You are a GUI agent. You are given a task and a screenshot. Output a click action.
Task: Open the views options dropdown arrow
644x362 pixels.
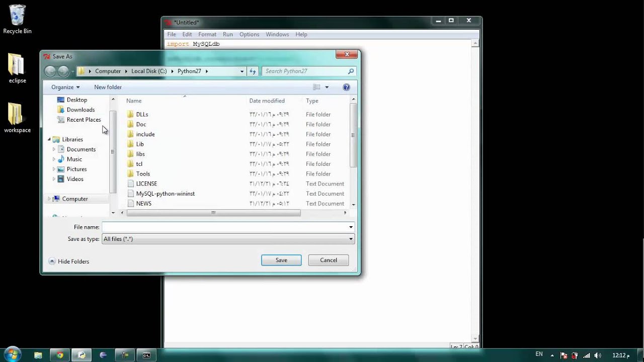coord(327,87)
